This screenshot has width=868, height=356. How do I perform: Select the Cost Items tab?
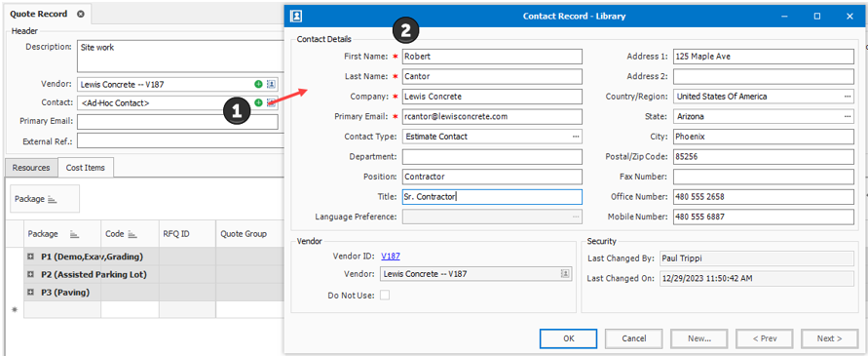(x=86, y=168)
